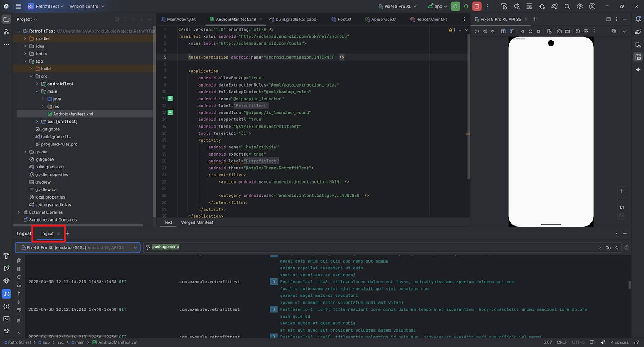Open Logcat device selector combo box
The image size is (644, 347).
coord(78,247)
